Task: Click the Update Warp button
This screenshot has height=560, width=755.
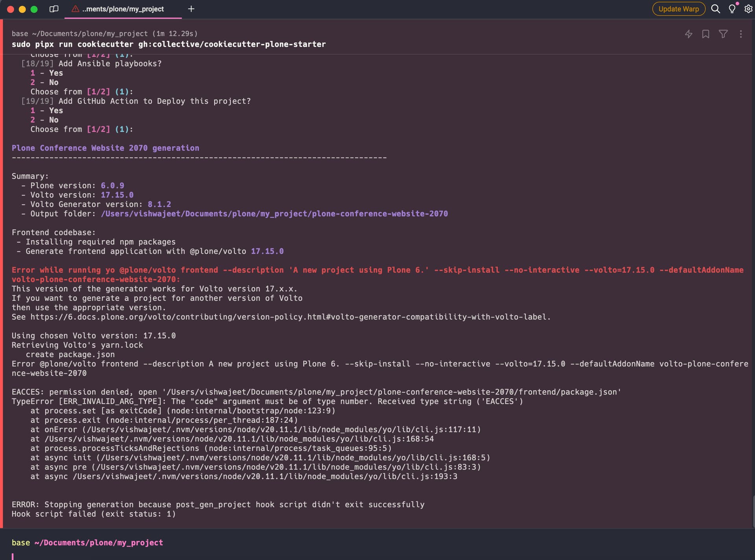Action: pos(679,9)
